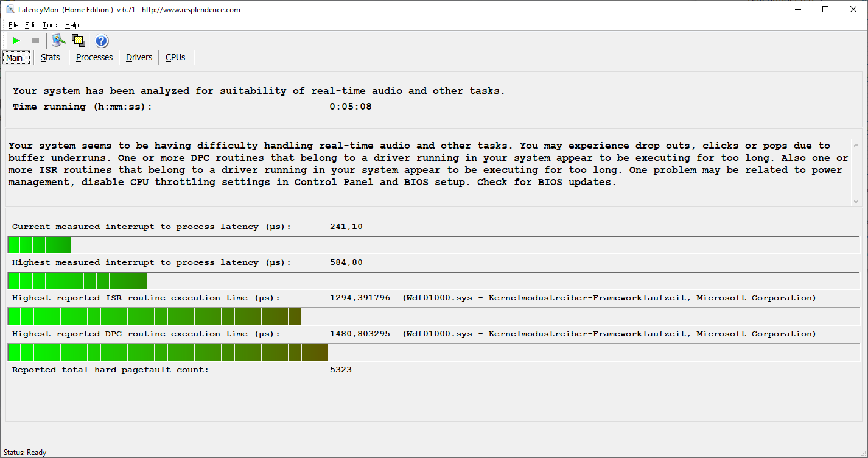Viewport: 868px width, 458px height.
Task: Click the 'Time running (h:mm:ss)' label
Action: (82, 107)
